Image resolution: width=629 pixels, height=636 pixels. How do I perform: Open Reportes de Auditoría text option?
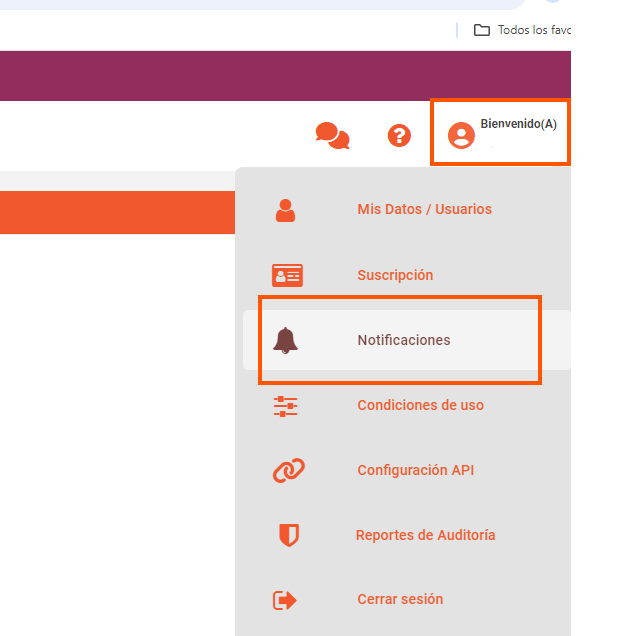click(x=425, y=535)
